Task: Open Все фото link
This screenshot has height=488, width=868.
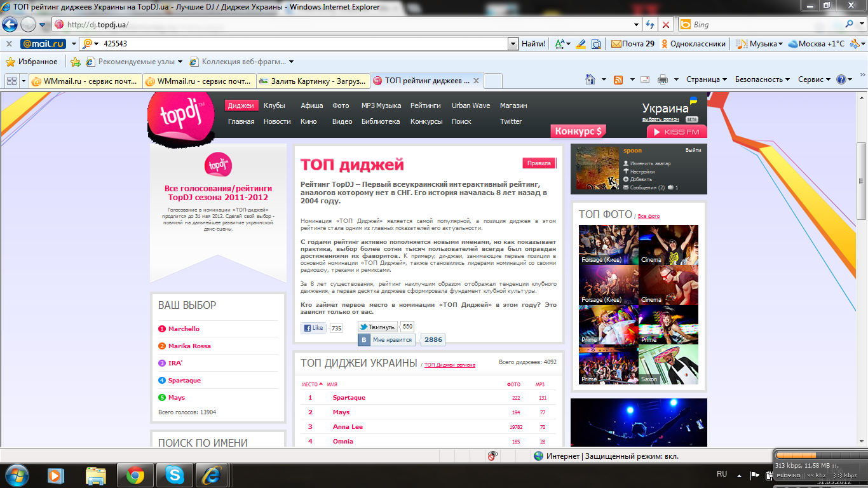Action: (649, 217)
